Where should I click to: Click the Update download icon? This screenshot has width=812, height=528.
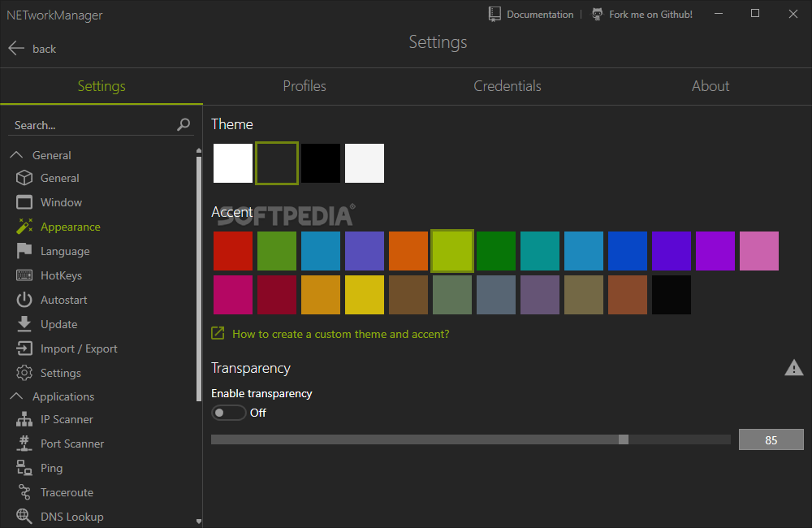click(x=24, y=324)
